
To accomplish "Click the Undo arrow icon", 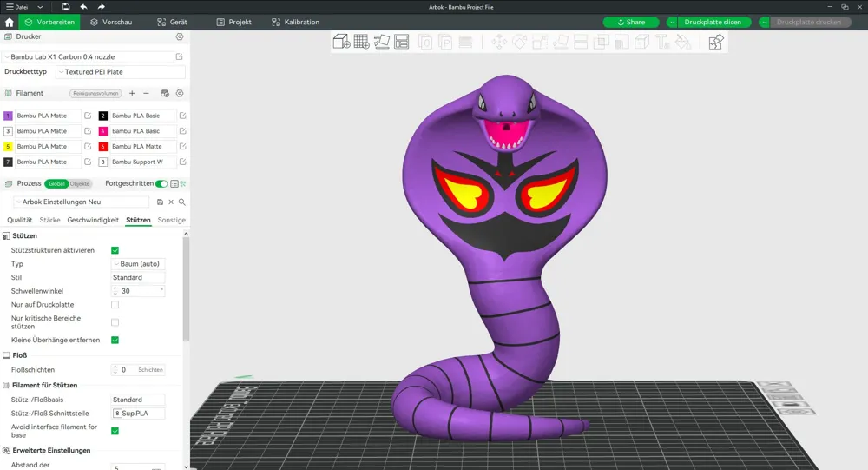I will pyautogui.click(x=83, y=7).
